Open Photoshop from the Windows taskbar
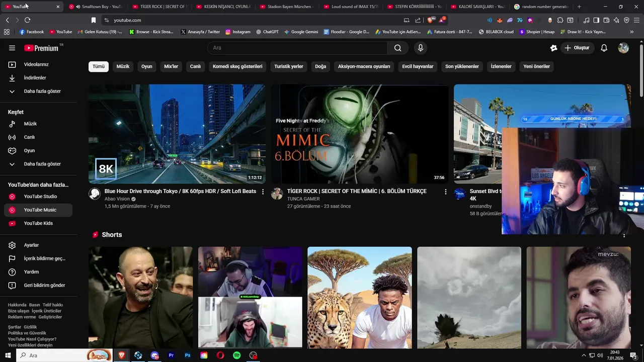 187,355
